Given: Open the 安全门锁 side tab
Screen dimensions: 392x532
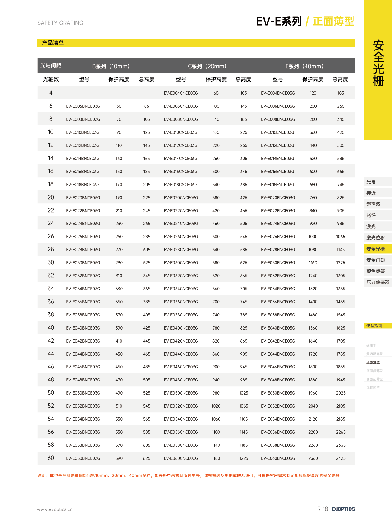Looking at the screenshot, I should pos(378,260).
